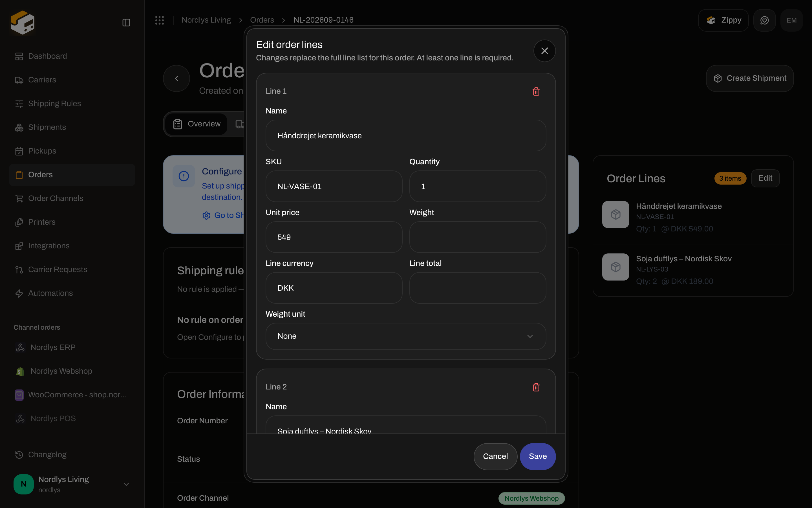The width and height of the screenshot is (812, 508).
Task: Delete Line 1 with trash icon
Action: [x=536, y=91]
